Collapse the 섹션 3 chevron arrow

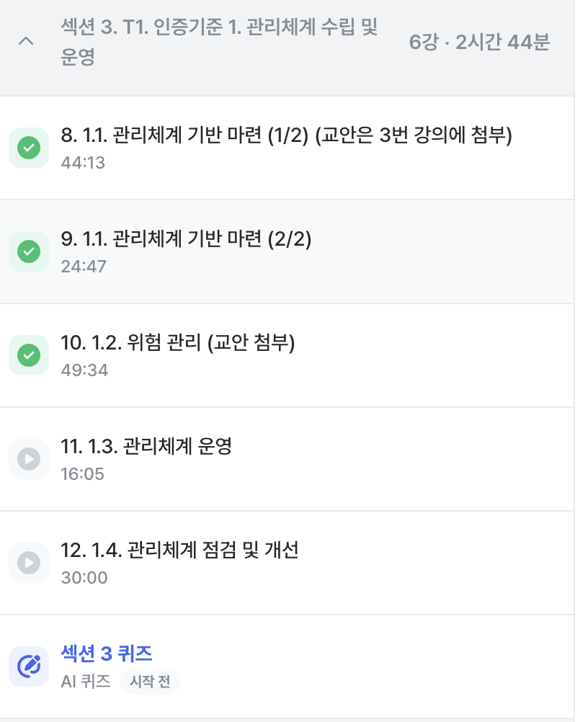pyautogui.click(x=25, y=42)
